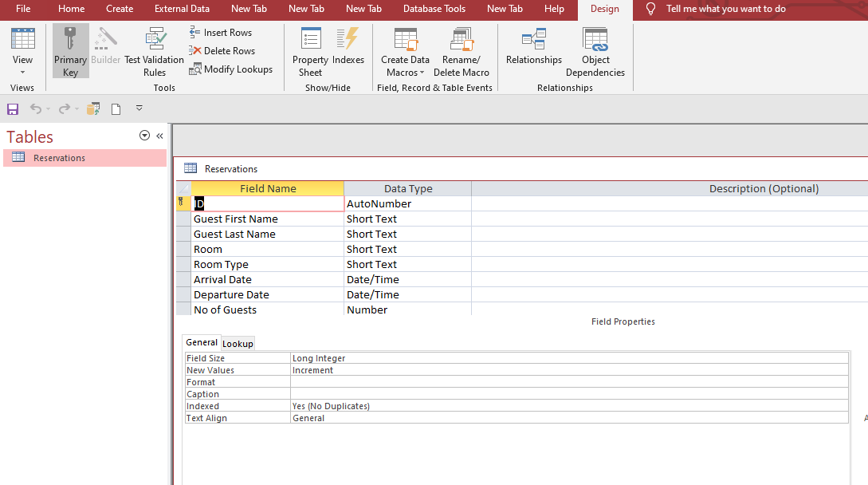Screen dimensions: 868x485
Task: Open Rename/Delete Macro
Action: (461, 52)
